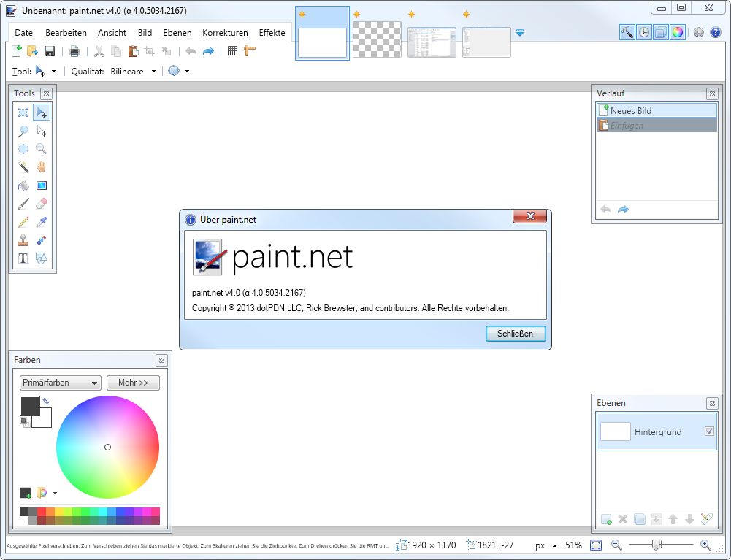Uncheck the Hintergrund layer visibility checkbox

tap(709, 431)
